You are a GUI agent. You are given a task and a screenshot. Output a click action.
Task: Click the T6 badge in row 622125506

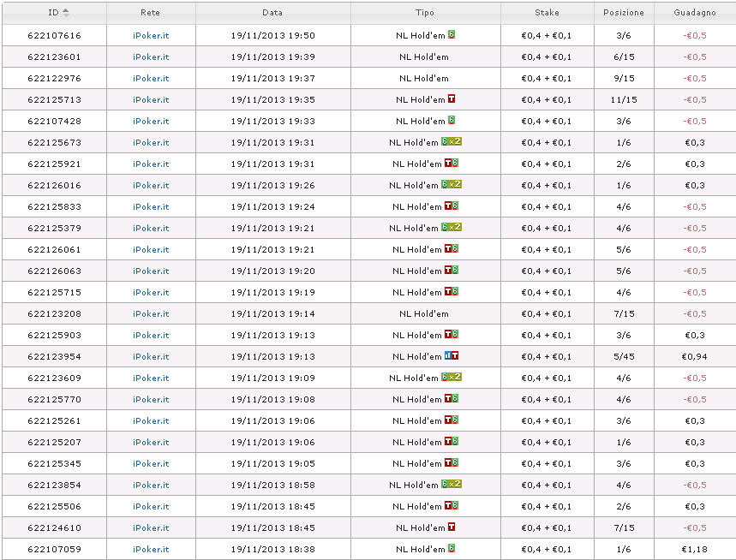[x=452, y=505]
